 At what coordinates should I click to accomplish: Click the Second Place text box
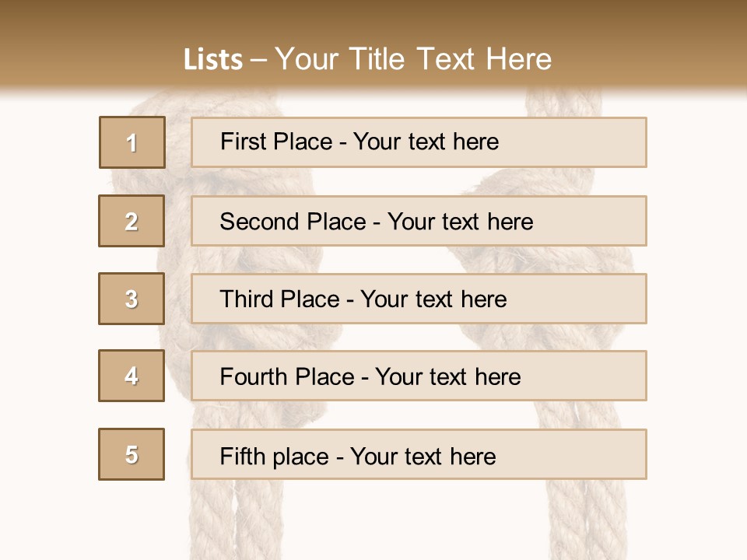pyautogui.click(x=419, y=221)
